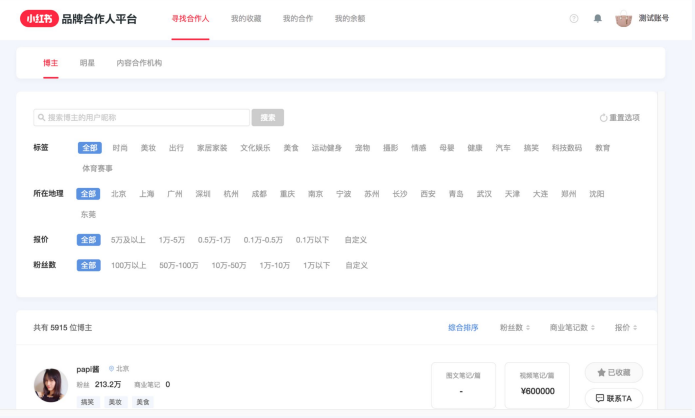Filter followers by 10万-50万
Screen dimensions: 695x418
[x=229, y=266]
